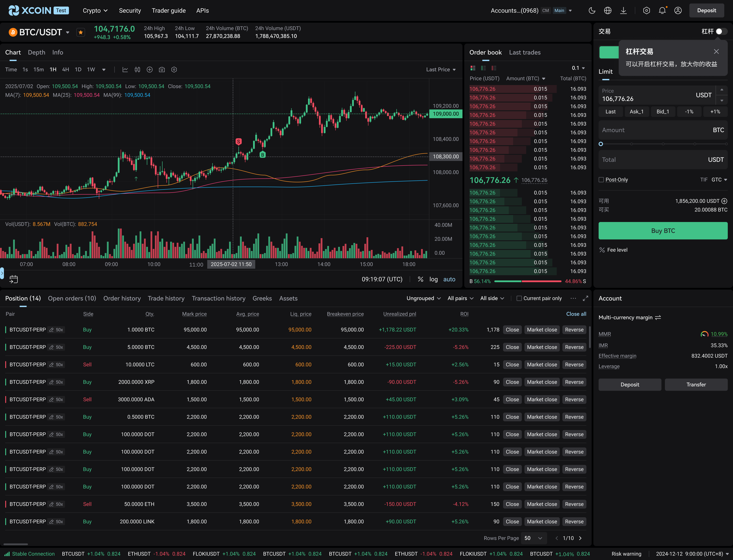Click the B buy marker on chart
This screenshot has height=560, width=733.
coord(263,155)
